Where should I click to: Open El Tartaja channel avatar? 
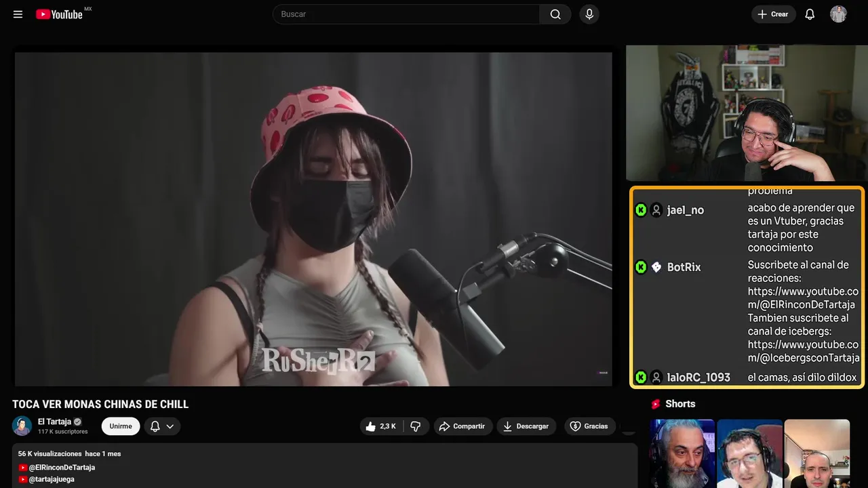click(x=22, y=426)
